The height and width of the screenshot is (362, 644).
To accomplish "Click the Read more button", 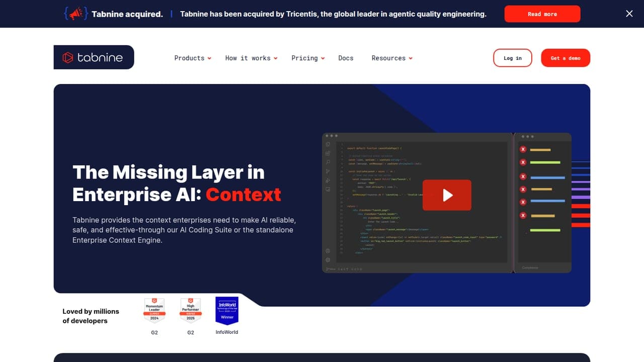I will pyautogui.click(x=542, y=14).
